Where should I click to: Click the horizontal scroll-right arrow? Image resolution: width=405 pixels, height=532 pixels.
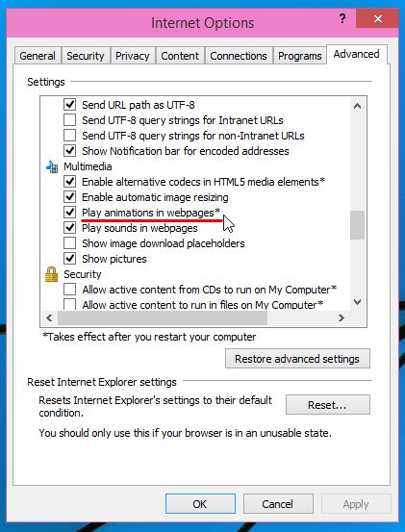[x=342, y=317]
